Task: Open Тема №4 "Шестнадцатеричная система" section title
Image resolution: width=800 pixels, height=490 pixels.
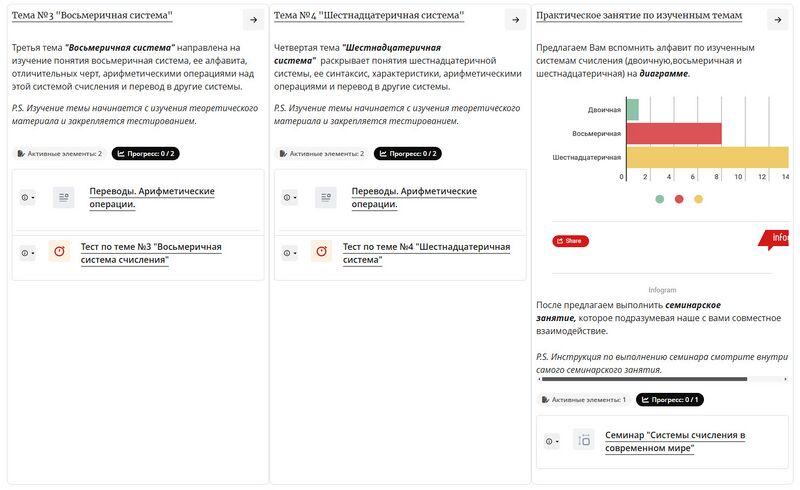Action: click(369, 16)
